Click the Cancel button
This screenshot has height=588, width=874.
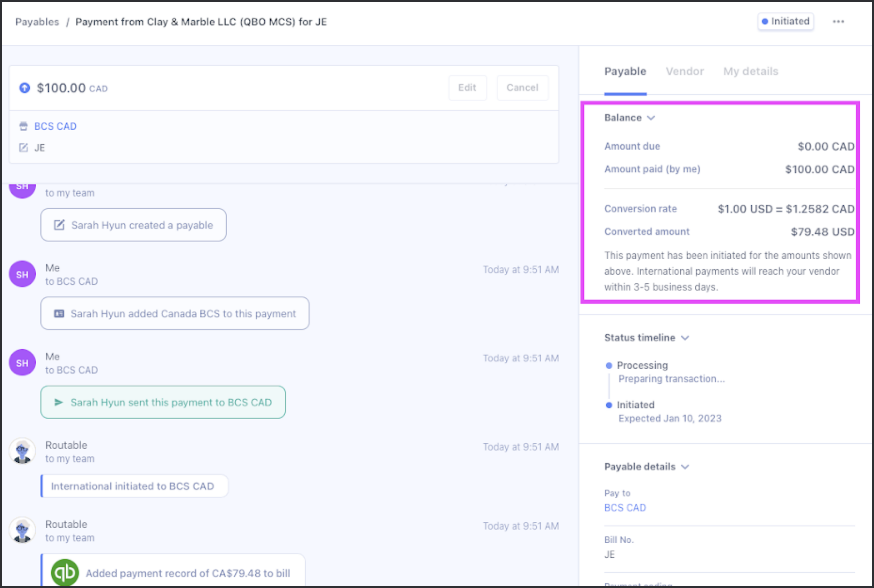pyautogui.click(x=522, y=87)
